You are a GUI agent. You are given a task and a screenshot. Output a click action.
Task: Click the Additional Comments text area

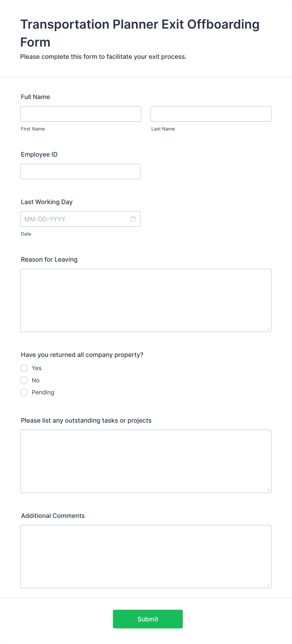146,557
